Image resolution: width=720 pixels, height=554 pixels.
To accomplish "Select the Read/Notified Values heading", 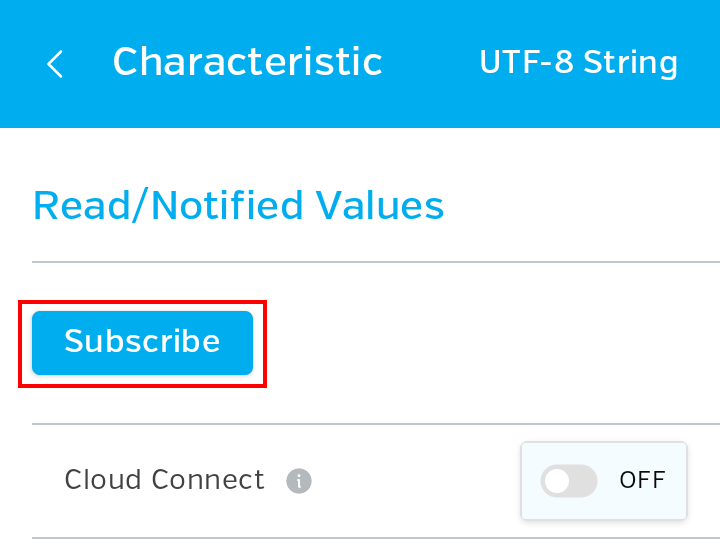I will click(238, 206).
